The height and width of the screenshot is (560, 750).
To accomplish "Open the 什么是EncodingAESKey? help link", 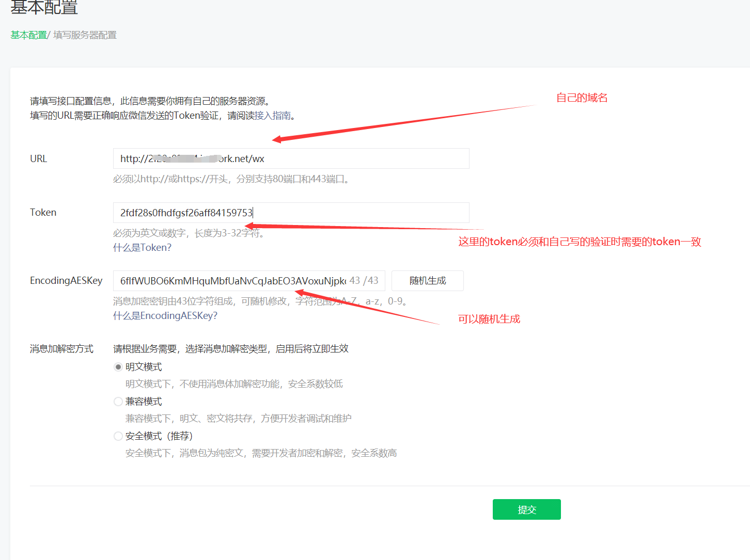I will (165, 315).
